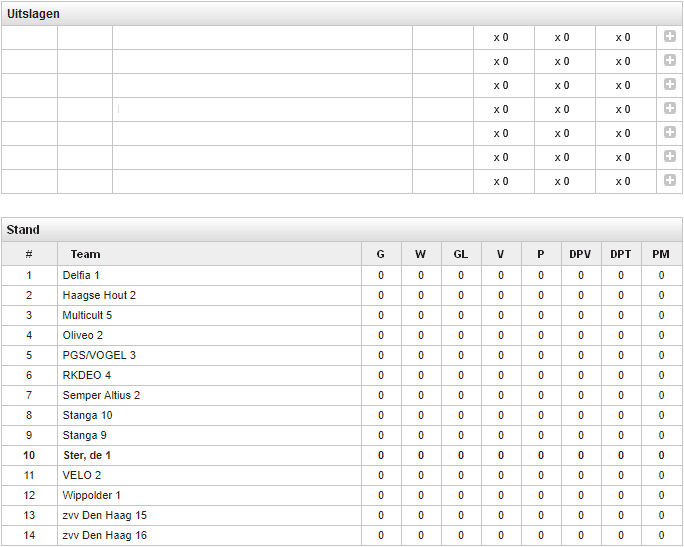The image size is (684, 547).
Task: Click zvv Den Haag 16 team
Action: [105, 535]
